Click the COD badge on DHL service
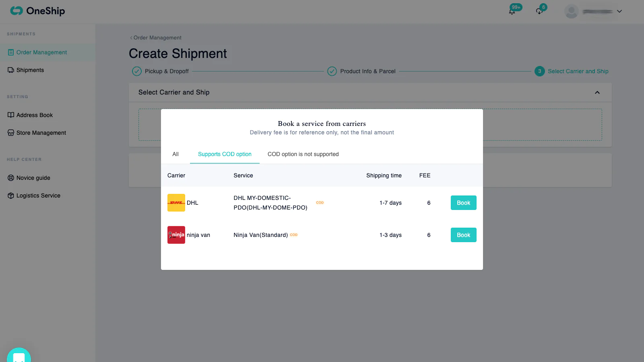 point(320,203)
